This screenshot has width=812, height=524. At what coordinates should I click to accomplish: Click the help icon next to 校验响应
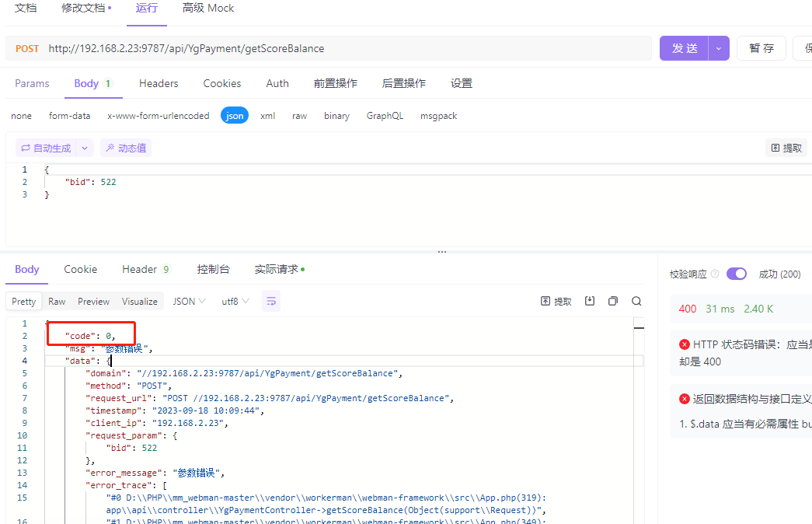(x=715, y=274)
